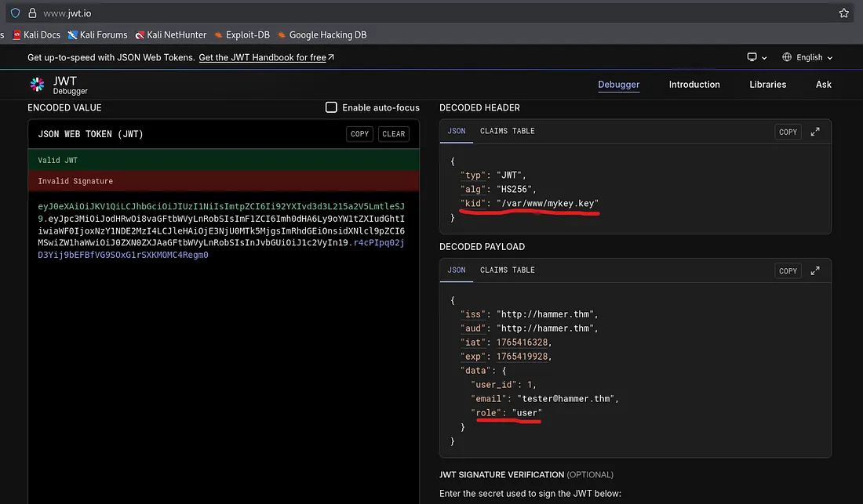863x504 pixels.
Task: Click the JWT Debugger logo icon
Action: (37, 85)
